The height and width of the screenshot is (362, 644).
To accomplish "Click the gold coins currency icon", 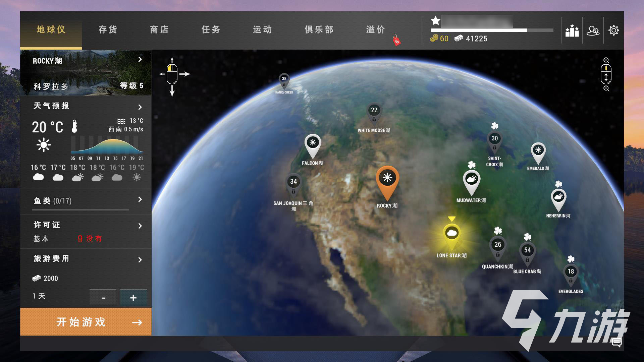I will pos(434,39).
